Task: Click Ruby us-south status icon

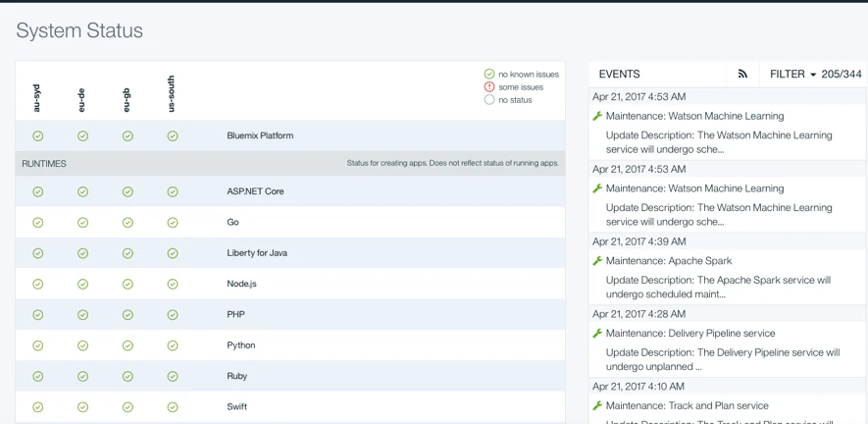Action: (173, 376)
